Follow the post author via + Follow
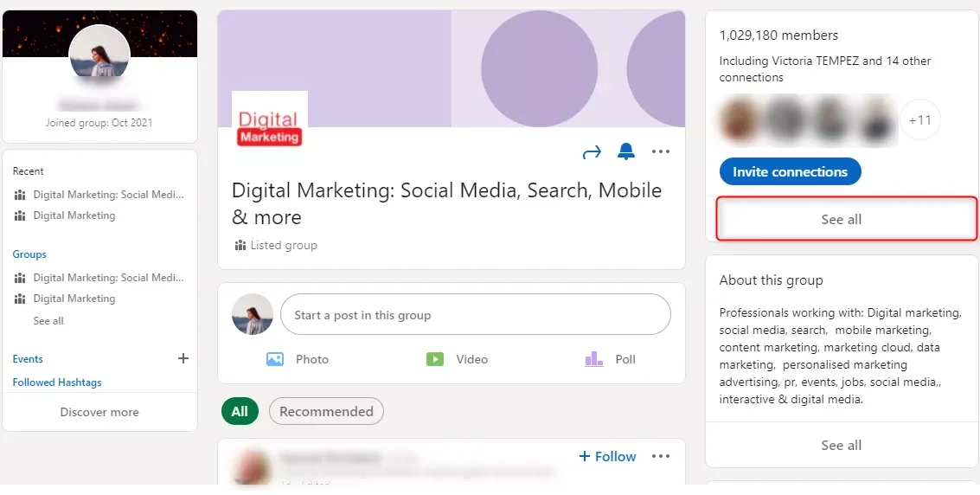The height and width of the screenshot is (495, 980). click(607, 456)
